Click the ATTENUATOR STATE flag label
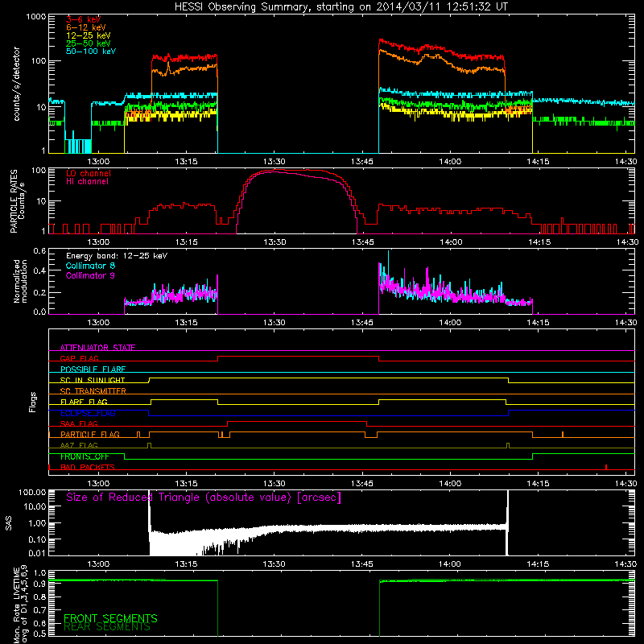This screenshot has height=644, width=644. 97,348
